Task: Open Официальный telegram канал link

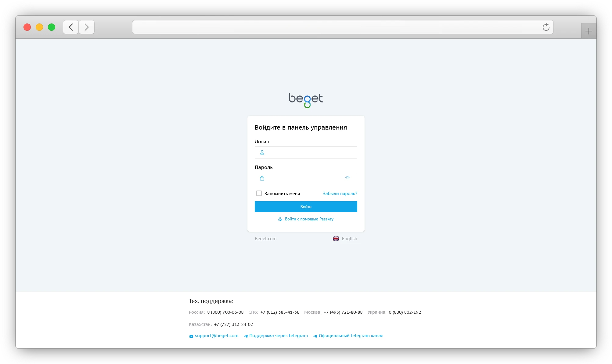Action: click(x=351, y=336)
